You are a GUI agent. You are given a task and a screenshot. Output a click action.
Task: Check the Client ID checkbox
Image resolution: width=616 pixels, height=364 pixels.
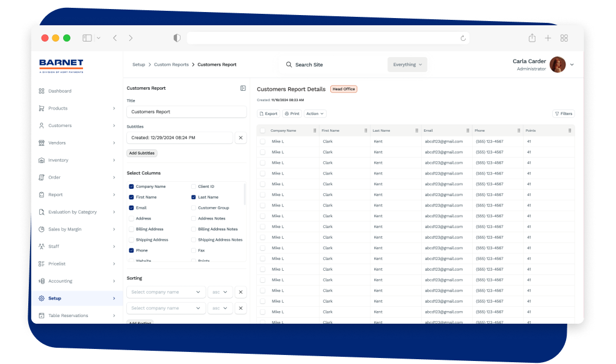point(193,187)
